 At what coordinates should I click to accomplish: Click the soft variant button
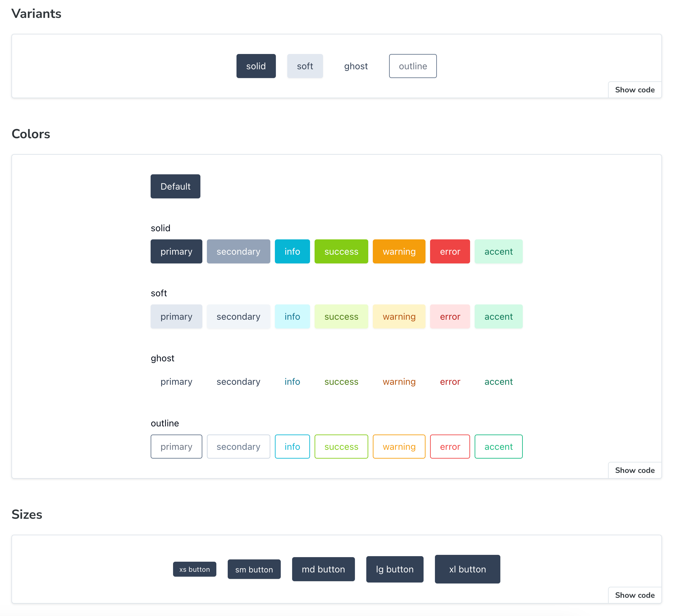(305, 66)
